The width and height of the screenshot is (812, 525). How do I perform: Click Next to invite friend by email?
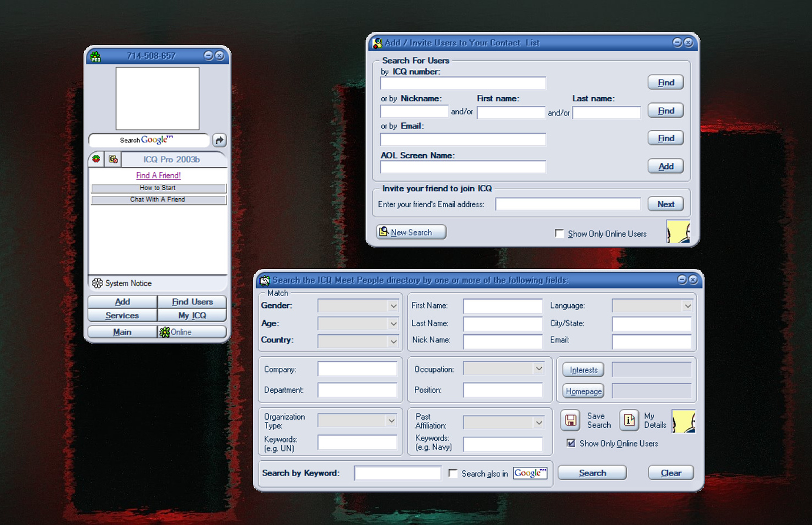665,204
